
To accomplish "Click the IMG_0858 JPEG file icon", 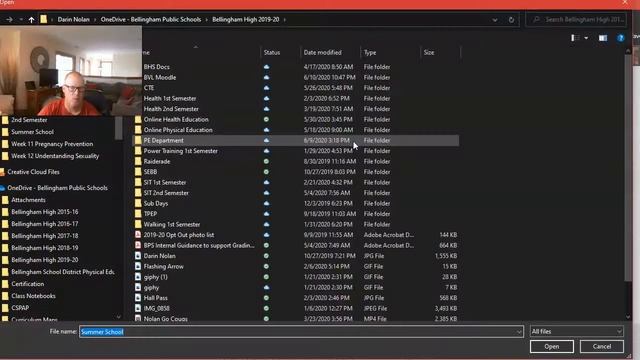I will point(138,309).
